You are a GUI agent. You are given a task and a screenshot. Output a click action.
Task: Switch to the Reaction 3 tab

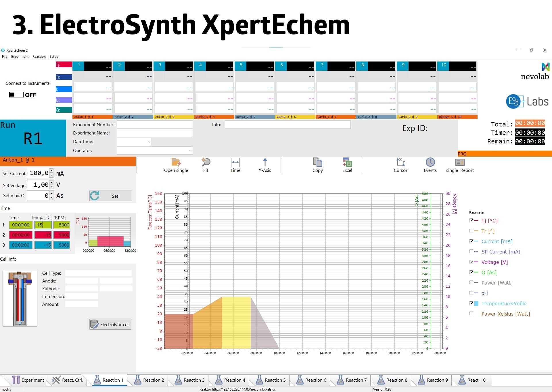tap(190, 380)
